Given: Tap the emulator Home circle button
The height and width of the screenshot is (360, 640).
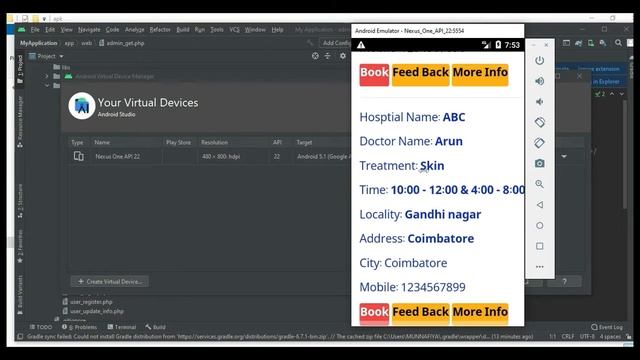Looking at the screenshot, I should coord(539,225).
